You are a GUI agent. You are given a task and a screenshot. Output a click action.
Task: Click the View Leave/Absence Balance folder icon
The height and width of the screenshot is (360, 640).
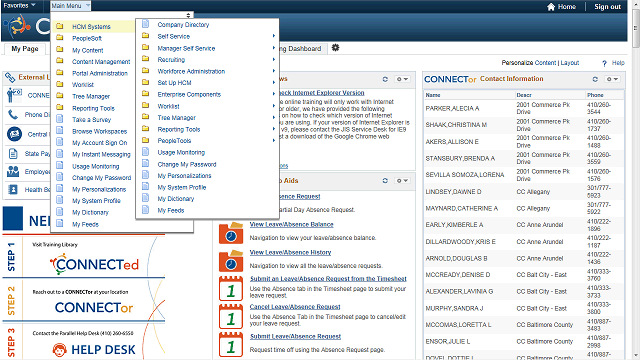(x=231, y=233)
